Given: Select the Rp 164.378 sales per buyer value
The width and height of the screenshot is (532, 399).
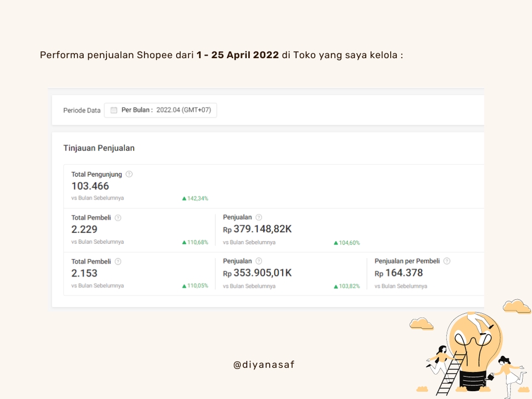Looking at the screenshot, I should pyautogui.click(x=398, y=273).
